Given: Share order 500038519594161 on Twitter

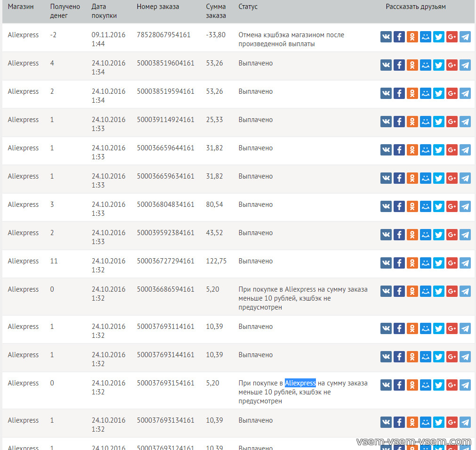Looking at the screenshot, I should pos(439,93).
